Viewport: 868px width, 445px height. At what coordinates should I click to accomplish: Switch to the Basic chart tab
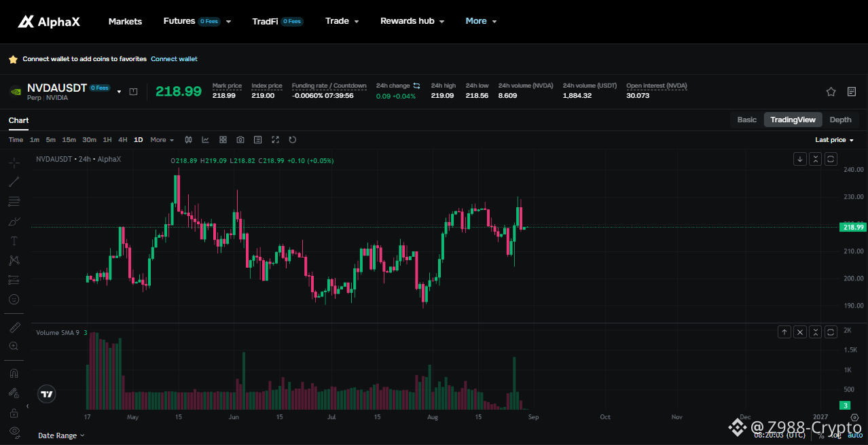click(x=746, y=120)
